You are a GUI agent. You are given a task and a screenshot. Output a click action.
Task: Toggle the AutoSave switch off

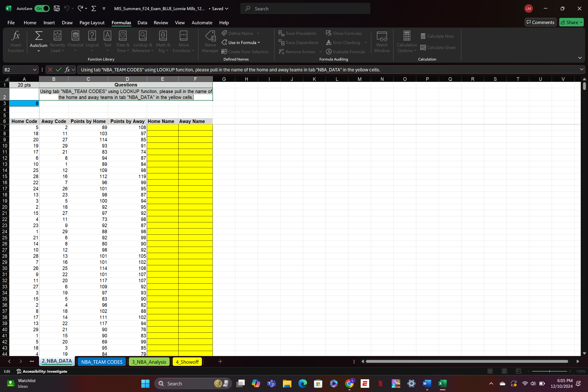pyautogui.click(x=42, y=8)
